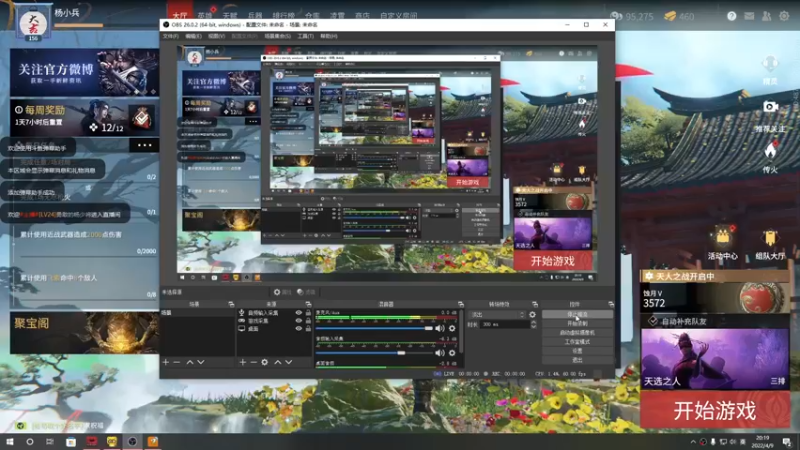Move scene down in OBS Scenes panel

(201, 362)
